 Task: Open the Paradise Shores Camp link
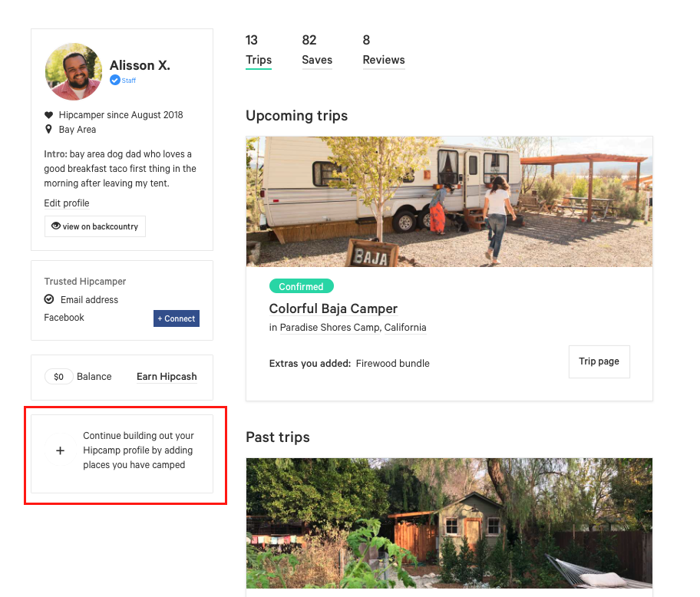coord(329,328)
